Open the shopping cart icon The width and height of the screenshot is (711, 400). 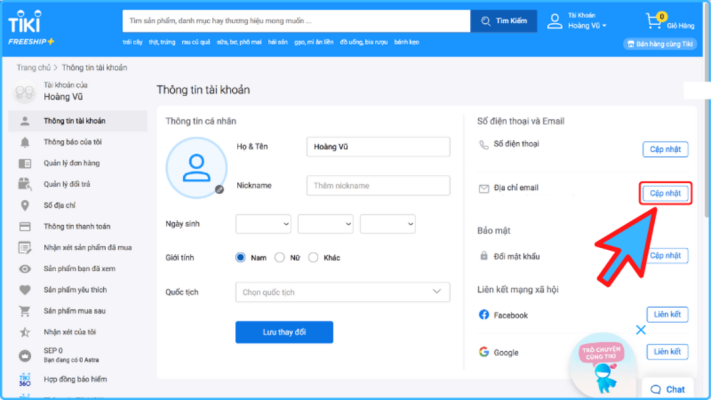pyautogui.click(x=655, y=21)
